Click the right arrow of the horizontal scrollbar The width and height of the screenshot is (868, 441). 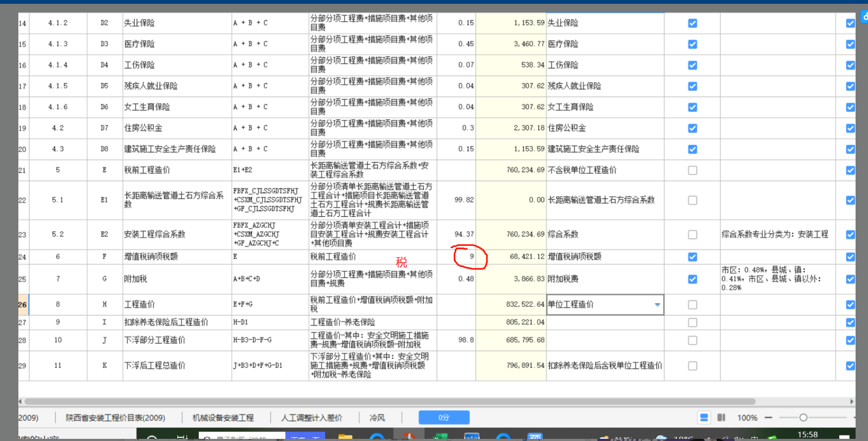pos(852,402)
